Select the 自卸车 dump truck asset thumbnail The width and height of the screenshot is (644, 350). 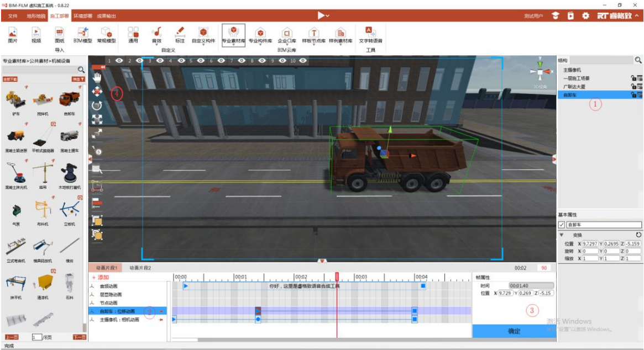click(x=70, y=99)
